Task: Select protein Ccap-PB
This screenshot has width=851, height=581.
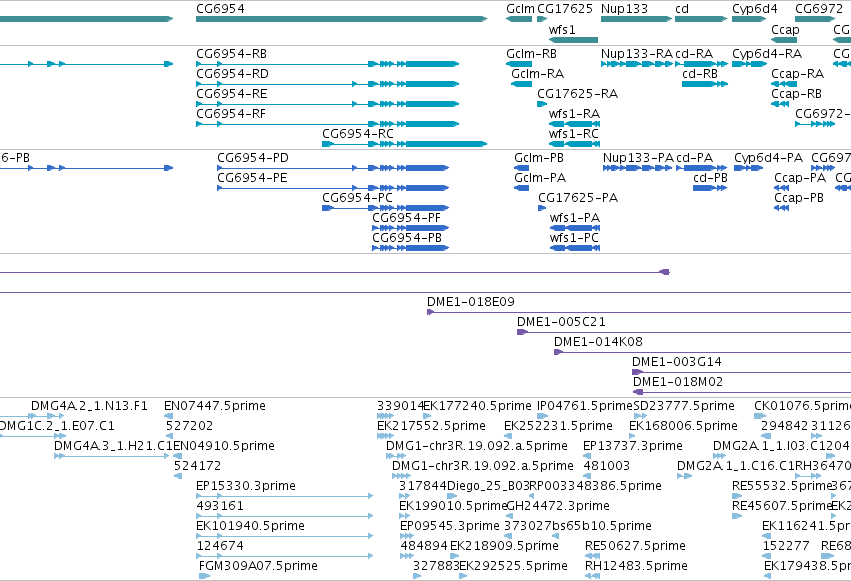Action: coord(781,208)
